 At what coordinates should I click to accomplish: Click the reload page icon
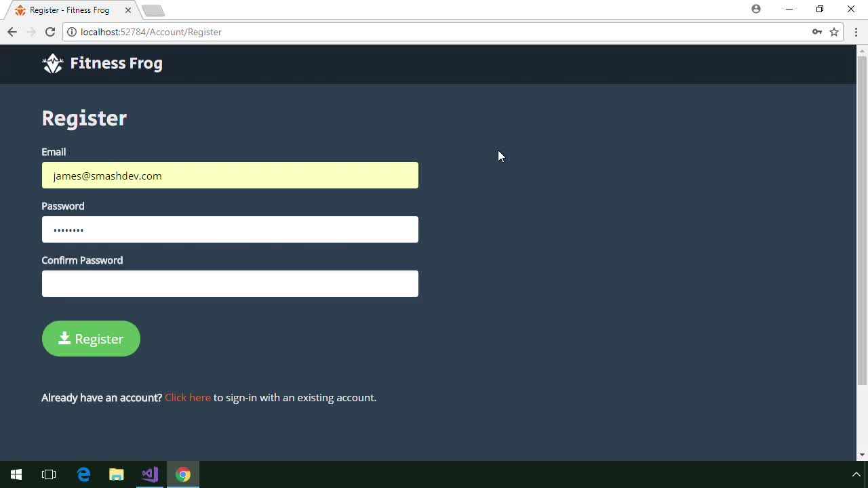pyautogui.click(x=50, y=32)
